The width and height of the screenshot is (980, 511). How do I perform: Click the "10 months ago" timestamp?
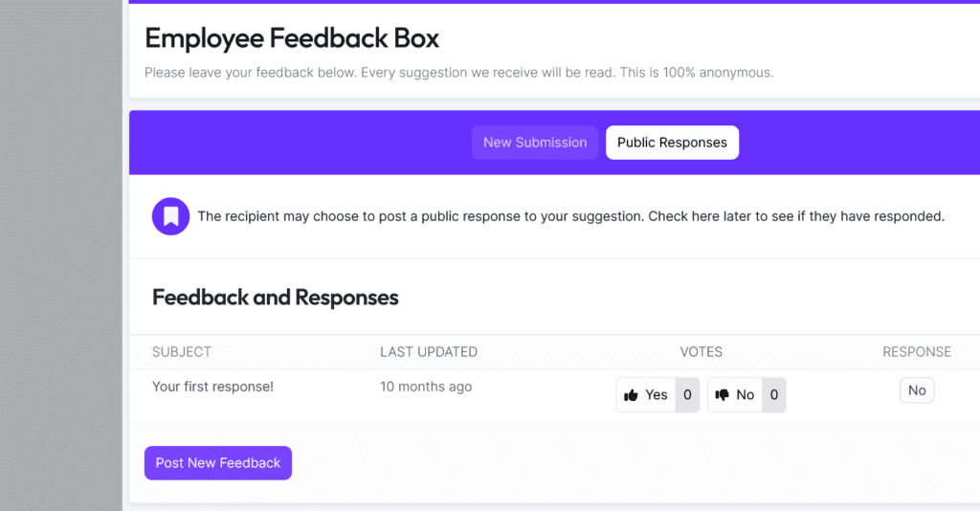click(426, 387)
